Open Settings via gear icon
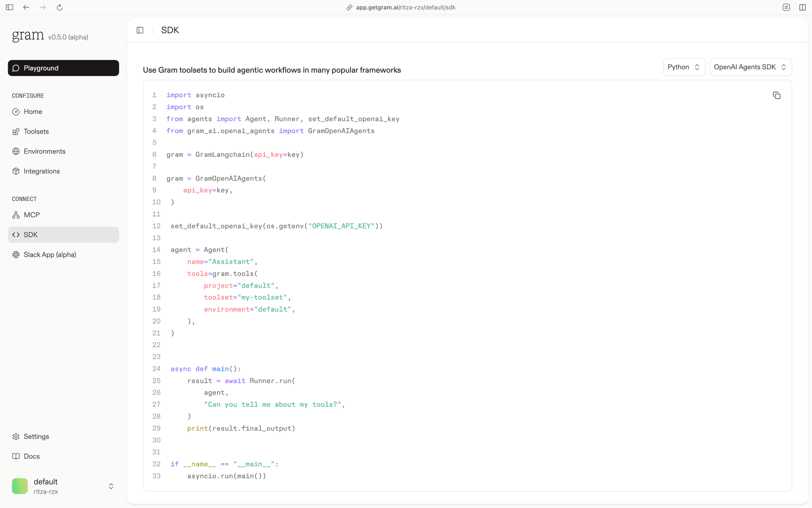This screenshot has width=812, height=508. click(x=16, y=437)
